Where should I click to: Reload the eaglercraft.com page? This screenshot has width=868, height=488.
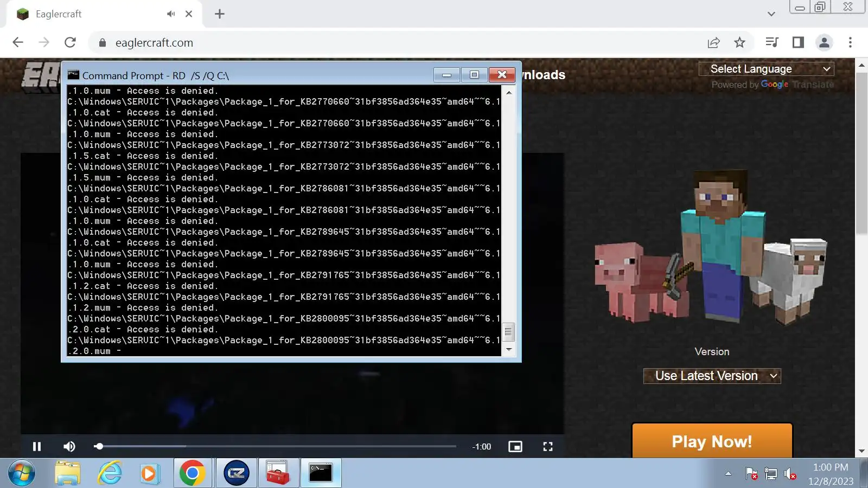70,42
